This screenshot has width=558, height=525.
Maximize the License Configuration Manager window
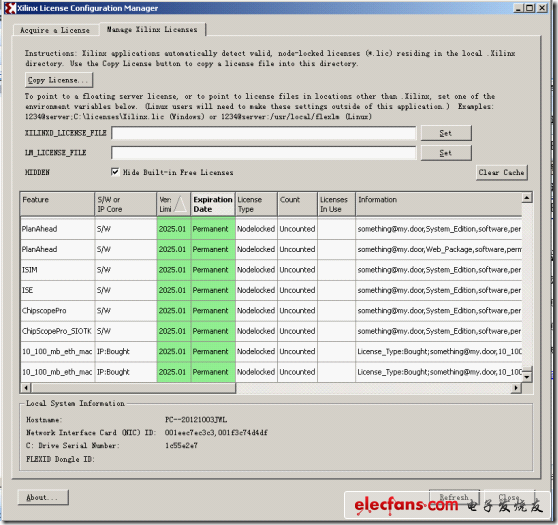530,8
